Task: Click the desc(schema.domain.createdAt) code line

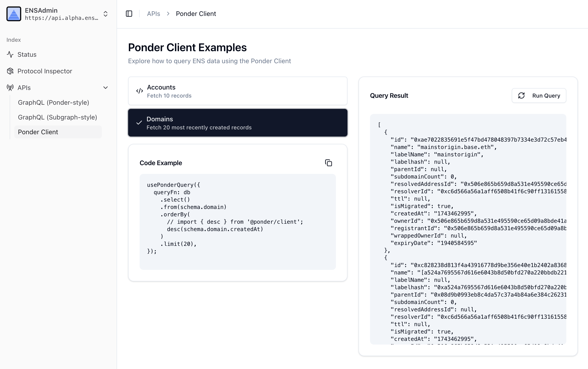Action: click(x=215, y=229)
